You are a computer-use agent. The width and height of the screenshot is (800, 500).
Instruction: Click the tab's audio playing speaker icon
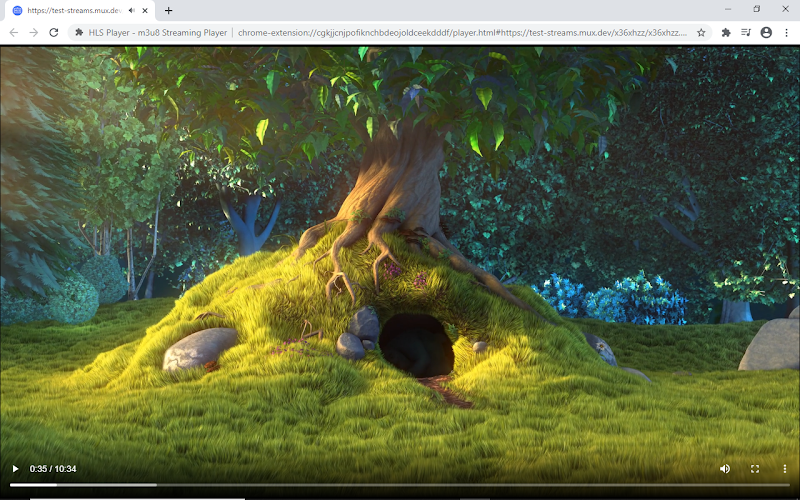[132, 10]
